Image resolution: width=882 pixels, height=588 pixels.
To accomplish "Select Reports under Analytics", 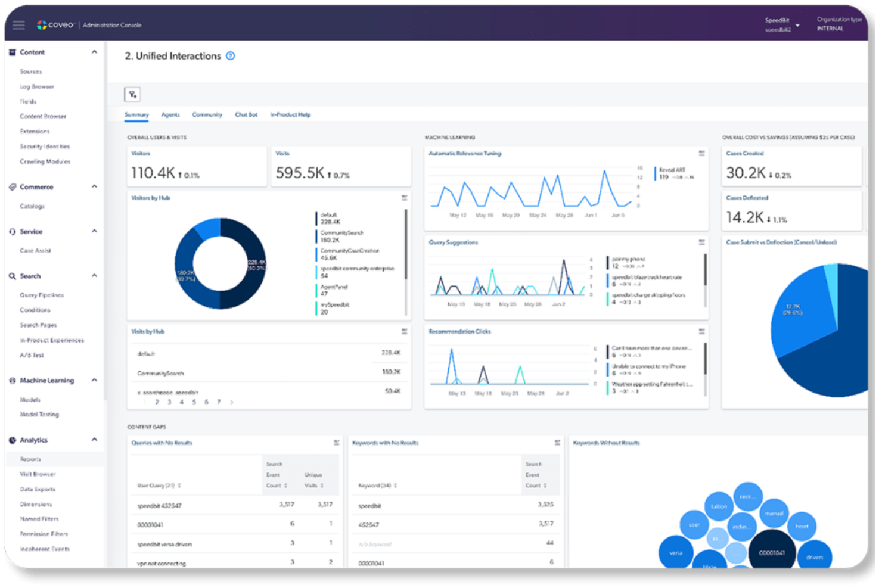I will pos(29,459).
